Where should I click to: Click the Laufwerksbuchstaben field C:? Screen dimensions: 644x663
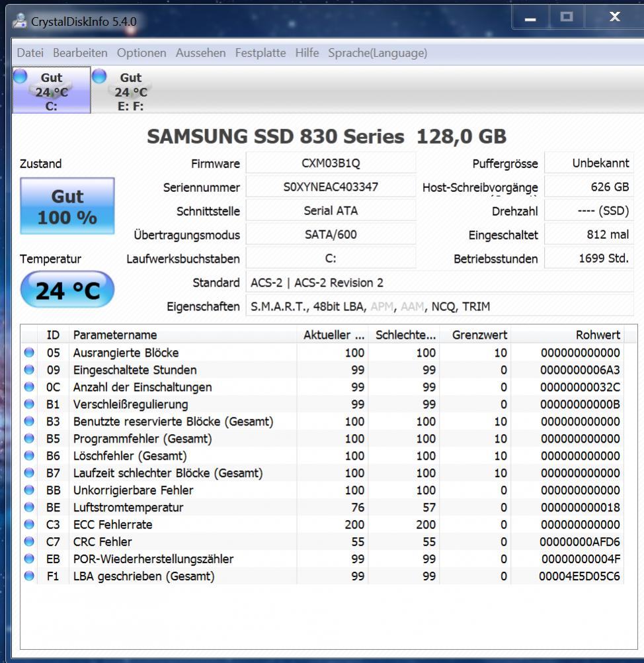coord(331,258)
